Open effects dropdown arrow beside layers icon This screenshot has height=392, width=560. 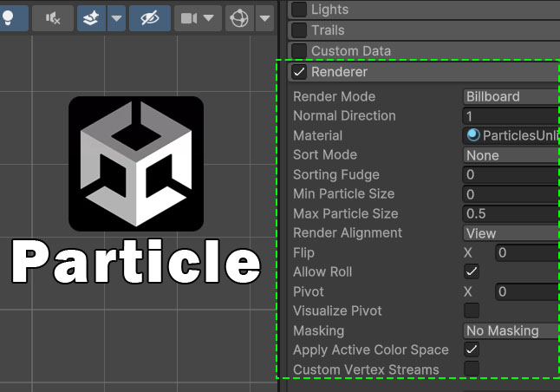coord(116,17)
